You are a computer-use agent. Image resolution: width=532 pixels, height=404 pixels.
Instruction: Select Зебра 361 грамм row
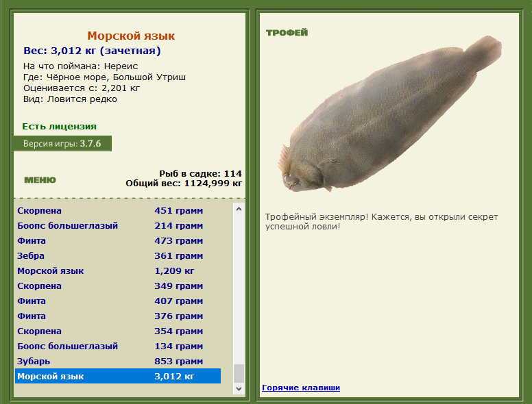118,256
